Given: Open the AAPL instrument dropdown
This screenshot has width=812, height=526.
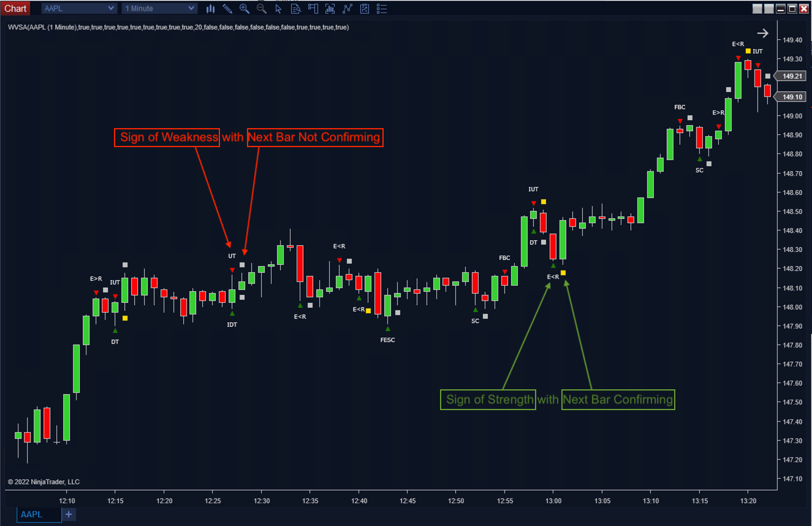Looking at the screenshot, I should click(x=79, y=9).
